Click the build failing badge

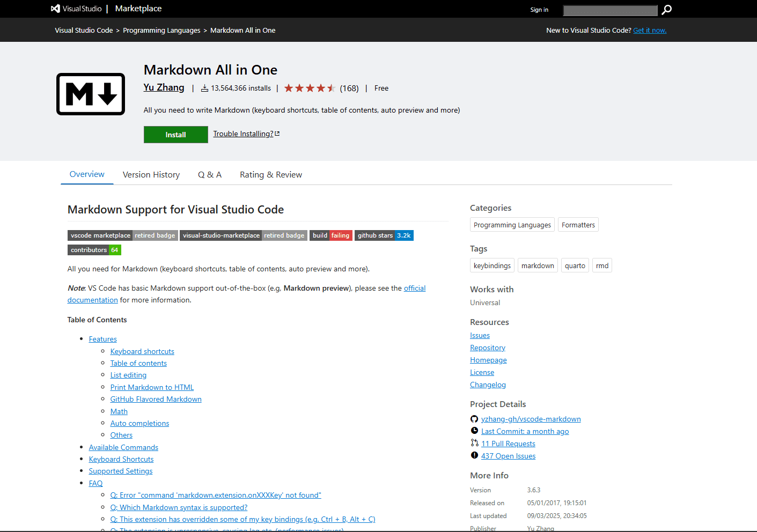pos(331,235)
